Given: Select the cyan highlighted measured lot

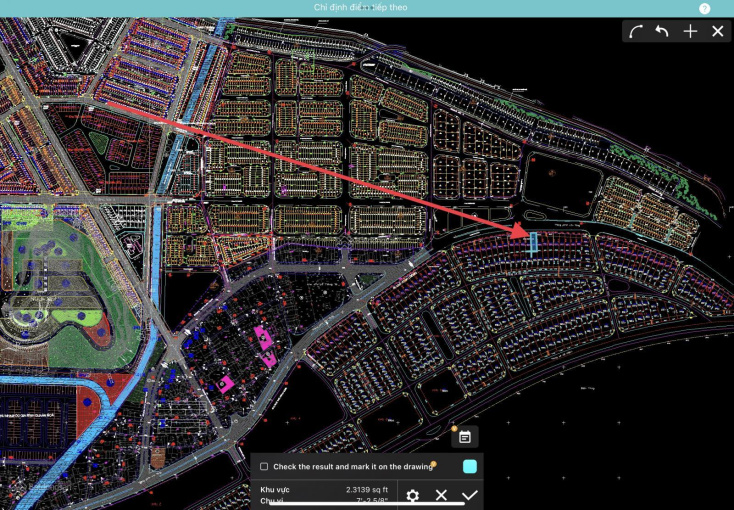Looking at the screenshot, I should tap(533, 243).
